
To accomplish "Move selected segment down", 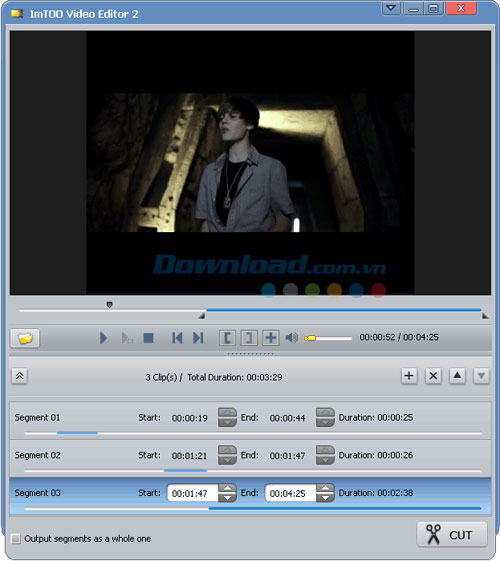I will pos(481,376).
